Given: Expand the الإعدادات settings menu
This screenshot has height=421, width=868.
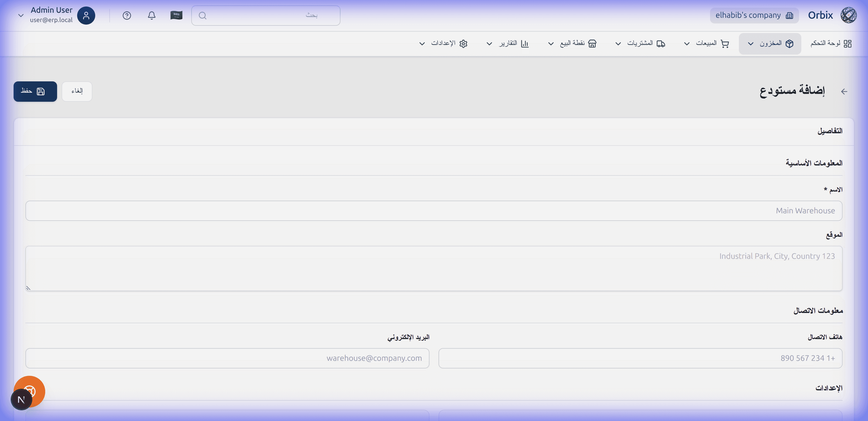Looking at the screenshot, I should coord(443,44).
